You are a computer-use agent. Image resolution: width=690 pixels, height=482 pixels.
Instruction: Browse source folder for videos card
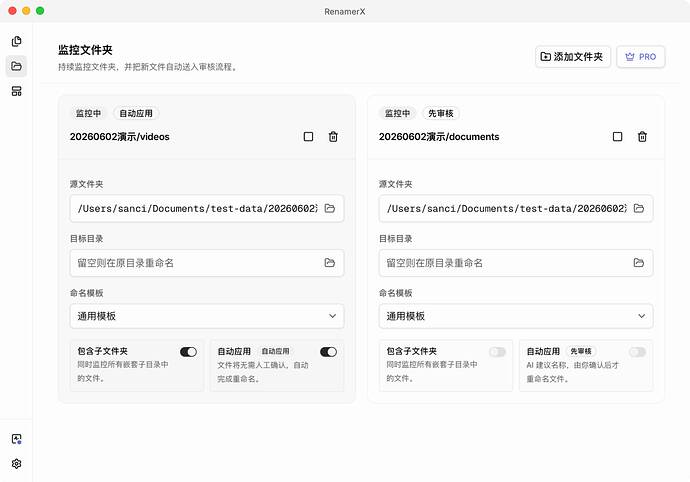pos(330,208)
